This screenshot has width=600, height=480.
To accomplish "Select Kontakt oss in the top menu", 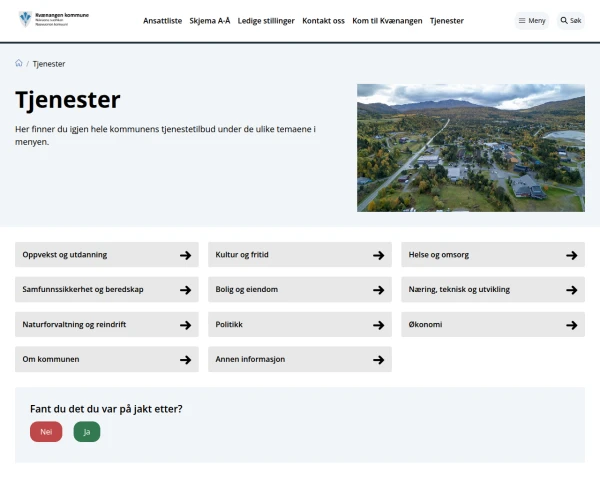I will click(323, 21).
